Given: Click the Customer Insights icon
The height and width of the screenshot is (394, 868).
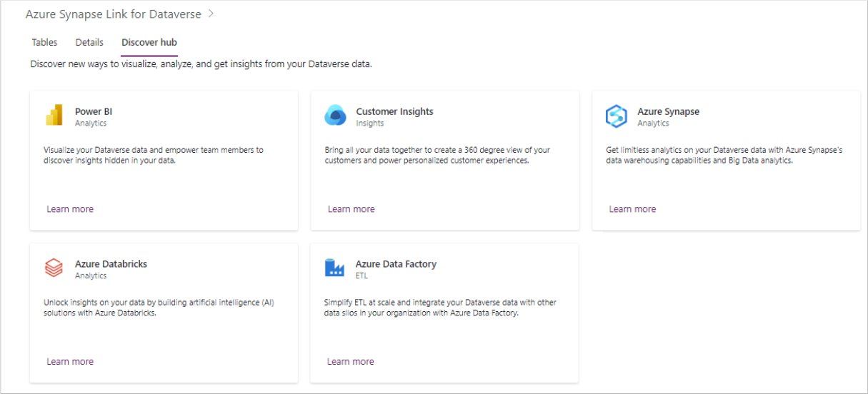Looking at the screenshot, I should pos(335,116).
